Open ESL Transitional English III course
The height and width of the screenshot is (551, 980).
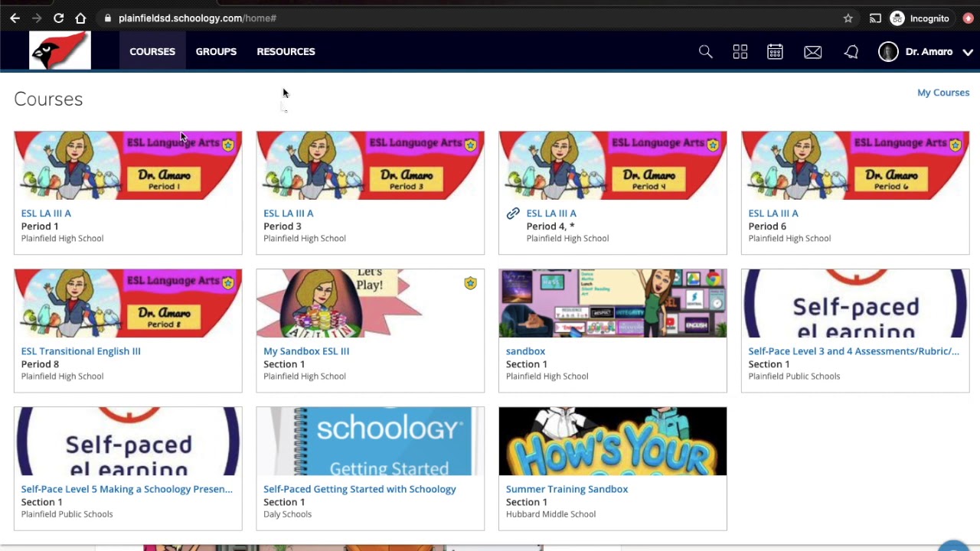[x=80, y=351]
